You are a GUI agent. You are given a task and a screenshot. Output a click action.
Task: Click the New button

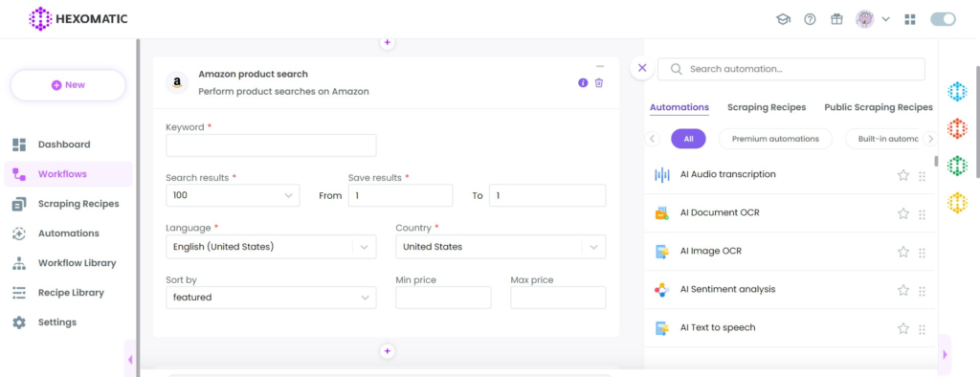click(68, 85)
